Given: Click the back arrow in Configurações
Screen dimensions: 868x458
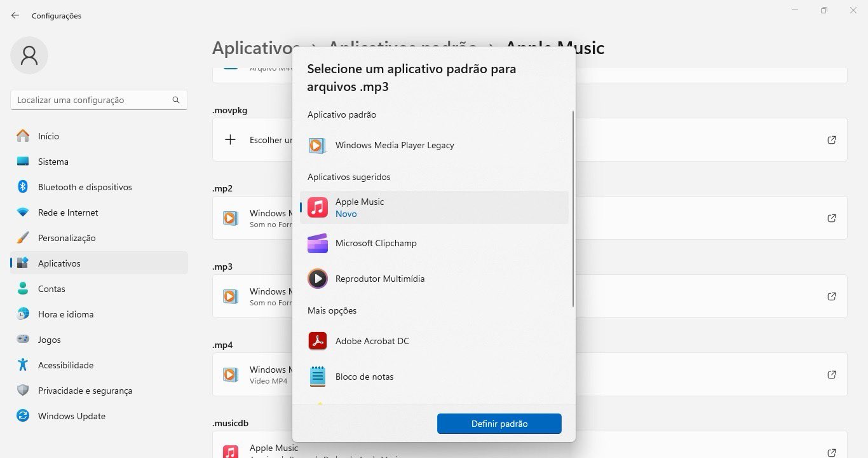Looking at the screenshot, I should click(x=15, y=15).
